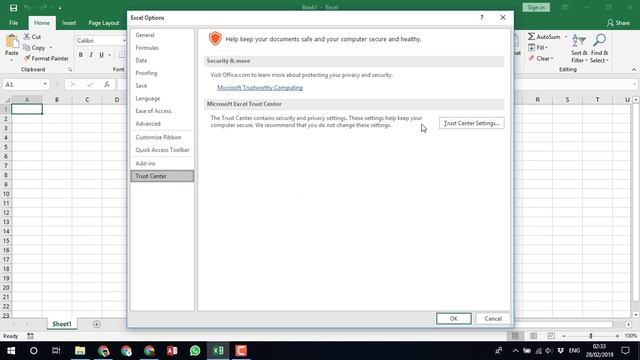Expand the Copy dropdown arrow
The height and width of the screenshot is (360, 640).
coord(51,48)
